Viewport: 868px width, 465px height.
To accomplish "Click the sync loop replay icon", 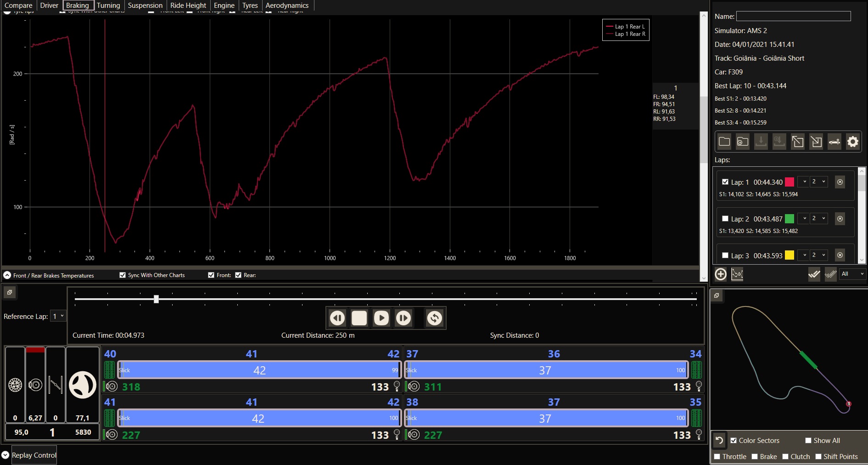I will (x=434, y=318).
